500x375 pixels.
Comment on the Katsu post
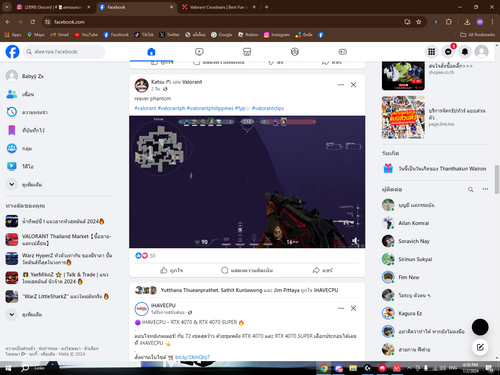click(x=247, y=270)
